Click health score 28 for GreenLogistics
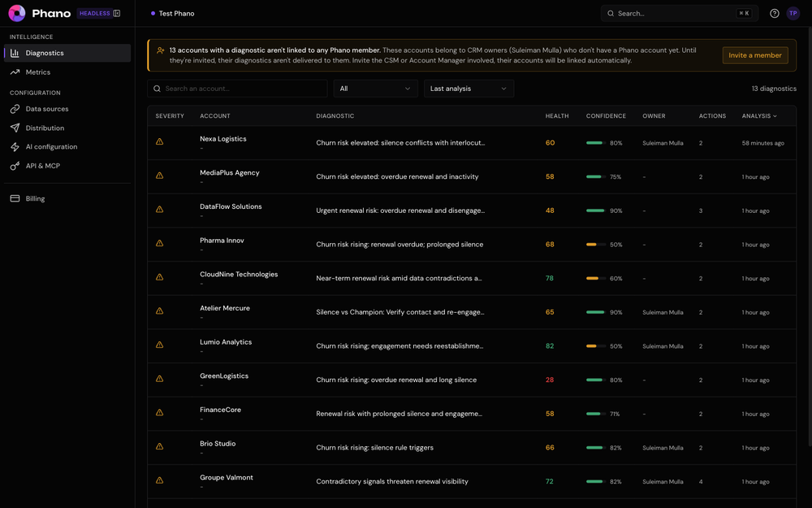 [x=550, y=380]
